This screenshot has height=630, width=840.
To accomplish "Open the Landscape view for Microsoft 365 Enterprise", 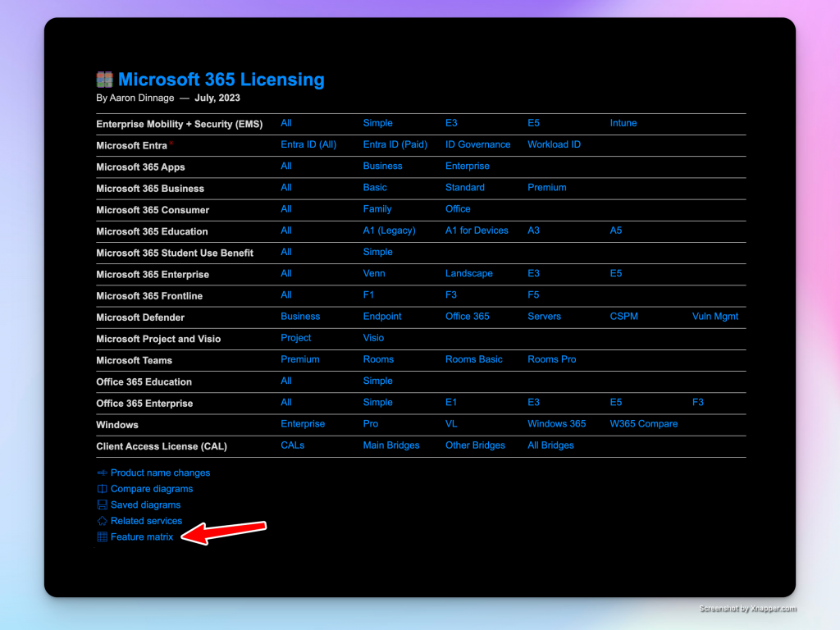I will [x=468, y=273].
